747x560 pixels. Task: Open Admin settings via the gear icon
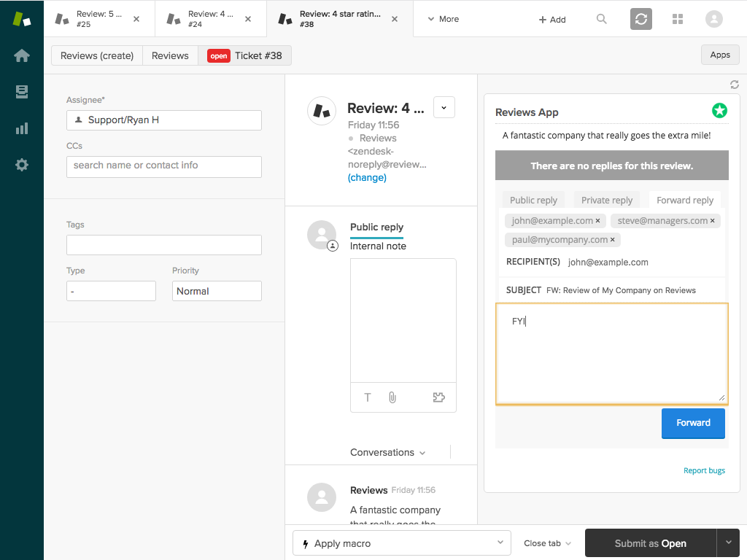(21, 164)
